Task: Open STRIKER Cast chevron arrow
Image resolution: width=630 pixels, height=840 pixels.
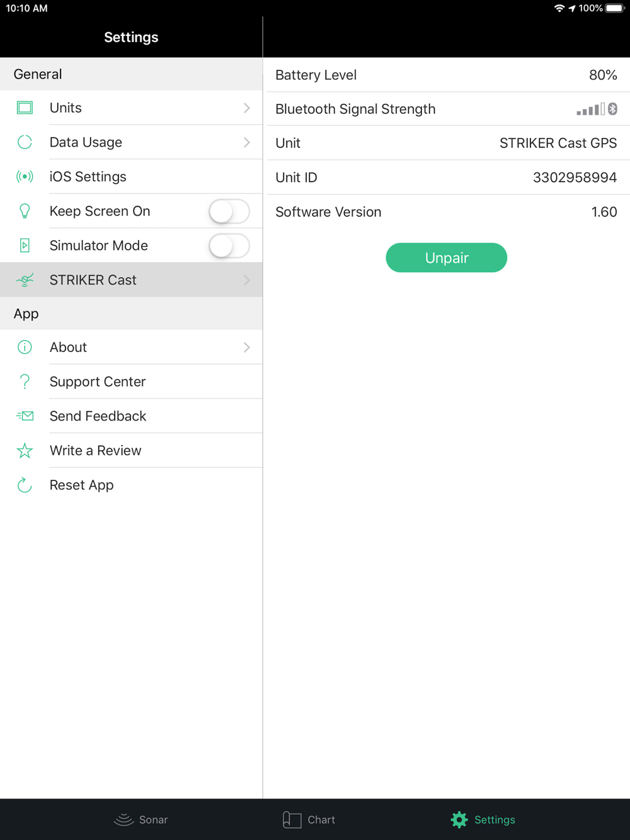Action: click(247, 280)
